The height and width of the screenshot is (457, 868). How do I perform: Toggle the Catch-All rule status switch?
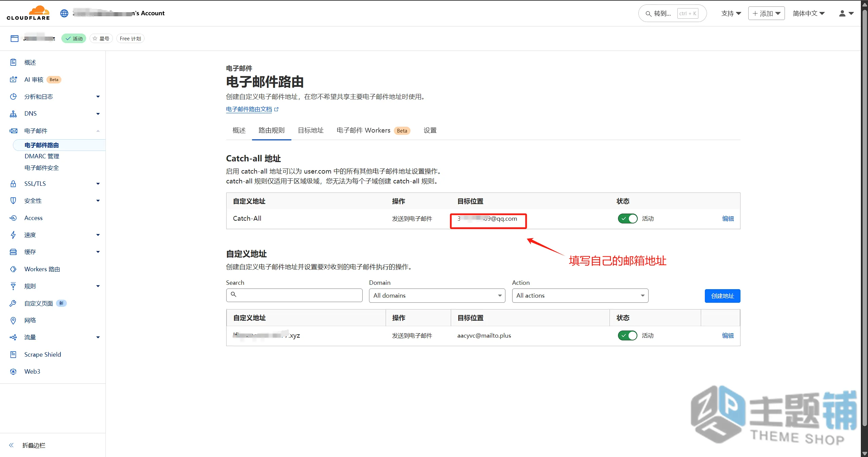628,219
